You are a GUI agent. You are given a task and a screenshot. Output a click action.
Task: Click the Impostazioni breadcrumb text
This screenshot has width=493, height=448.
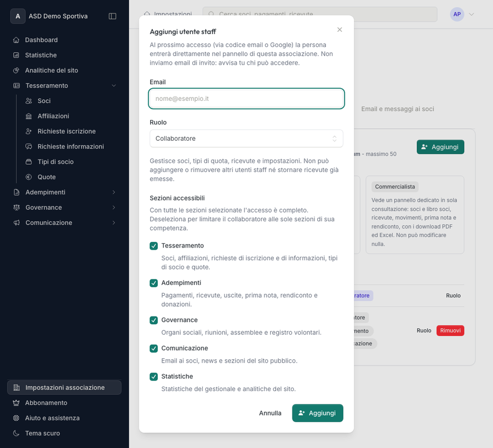(173, 14)
